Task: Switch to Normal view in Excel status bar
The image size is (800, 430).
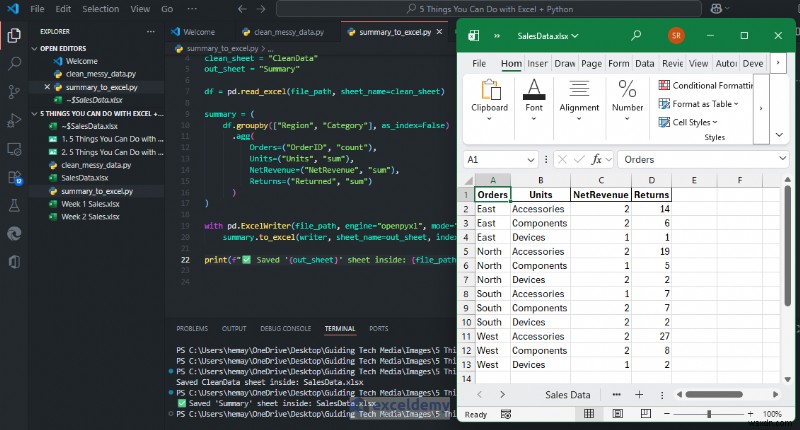Action: click(589, 414)
